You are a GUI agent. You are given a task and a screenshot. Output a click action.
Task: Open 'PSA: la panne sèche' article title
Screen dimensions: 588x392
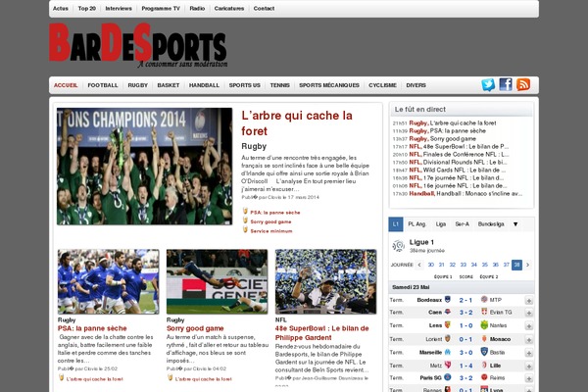92,328
